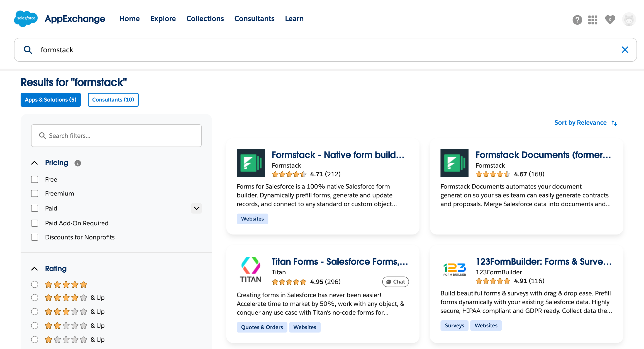Click the Pricing info icon
The width and height of the screenshot is (644, 349).
pos(78,163)
